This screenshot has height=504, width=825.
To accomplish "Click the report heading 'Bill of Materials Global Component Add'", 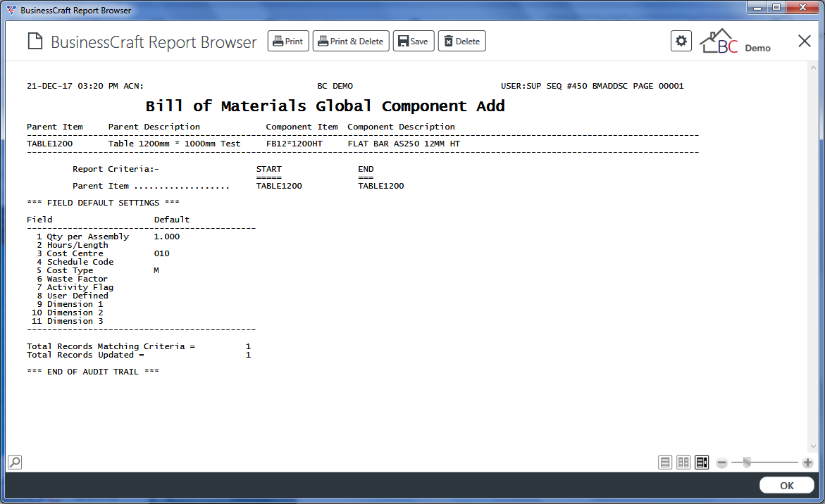I will pyautogui.click(x=325, y=106).
